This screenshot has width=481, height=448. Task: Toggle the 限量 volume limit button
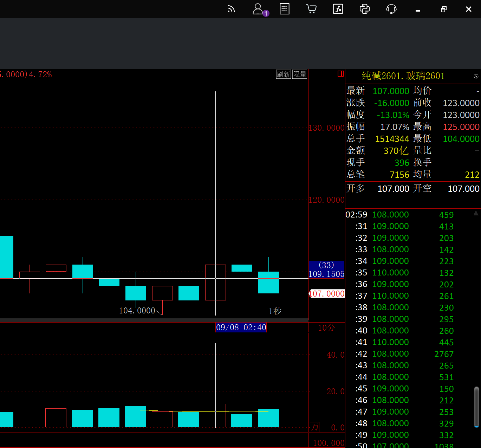(x=300, y=74)
